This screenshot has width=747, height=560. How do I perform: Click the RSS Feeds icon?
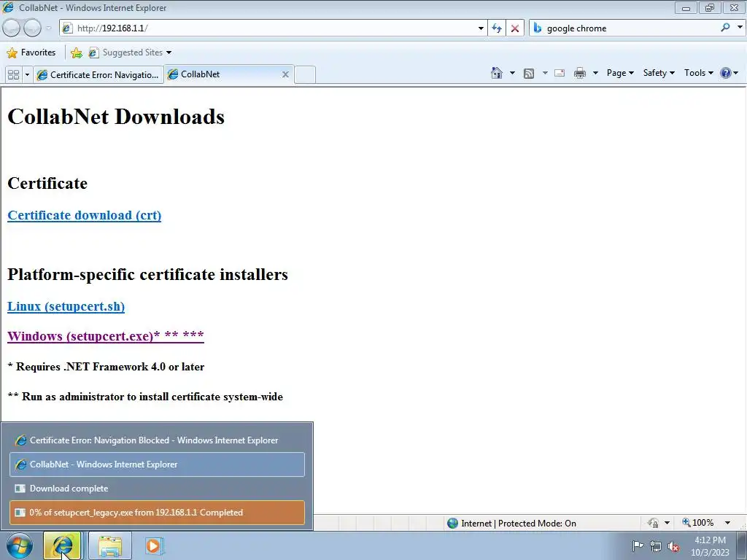click(x=528, y=74)
